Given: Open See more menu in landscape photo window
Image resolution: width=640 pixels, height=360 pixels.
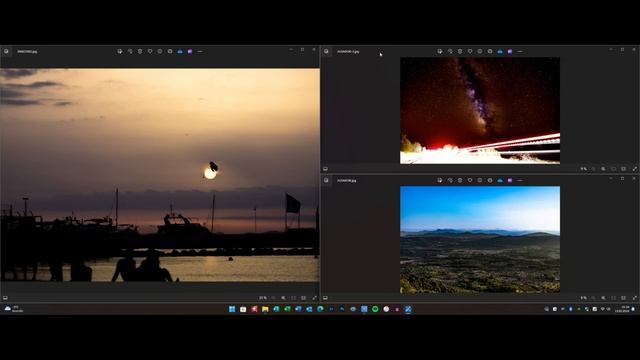Looking at the screenshot, I should click(x=520, y=180).
